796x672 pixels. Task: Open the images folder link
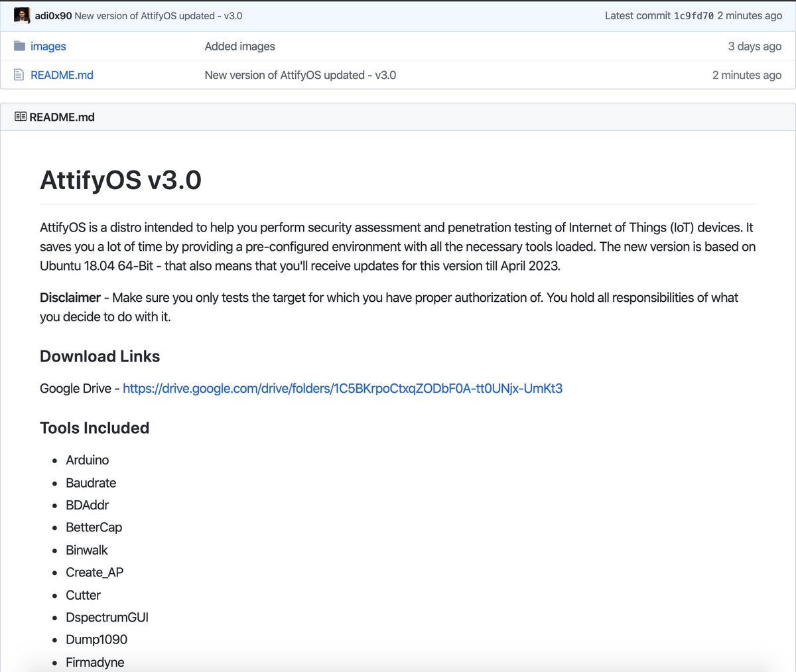tap(48, 46)
